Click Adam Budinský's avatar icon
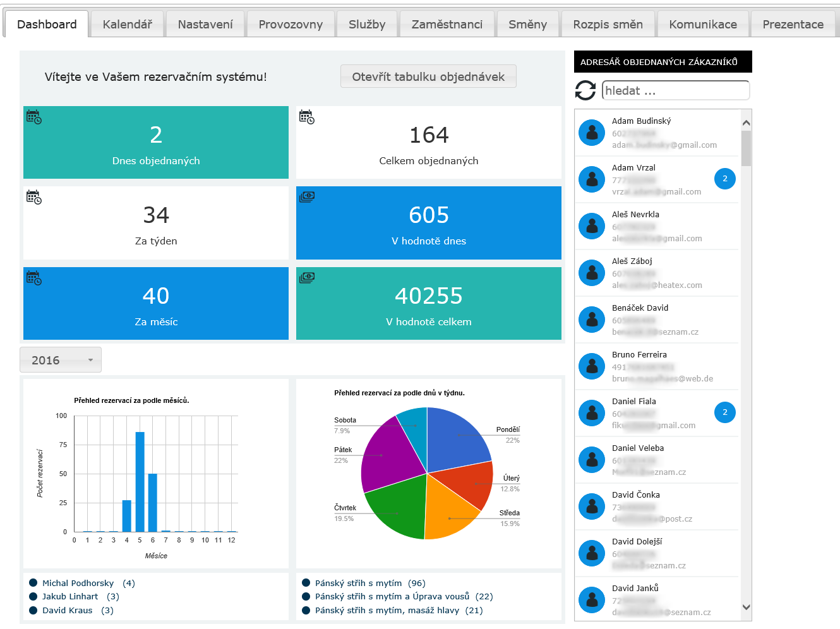Screen dimensions: 840x629 (x=592, y=133)
